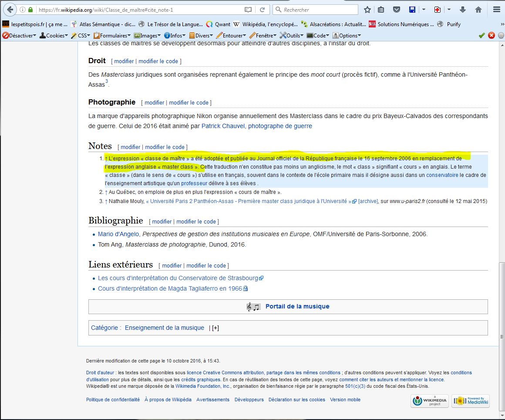This screenshot has height=420, width=505.
Task: Click the Enseignement de la musique category
Action: tap(164, 328)
